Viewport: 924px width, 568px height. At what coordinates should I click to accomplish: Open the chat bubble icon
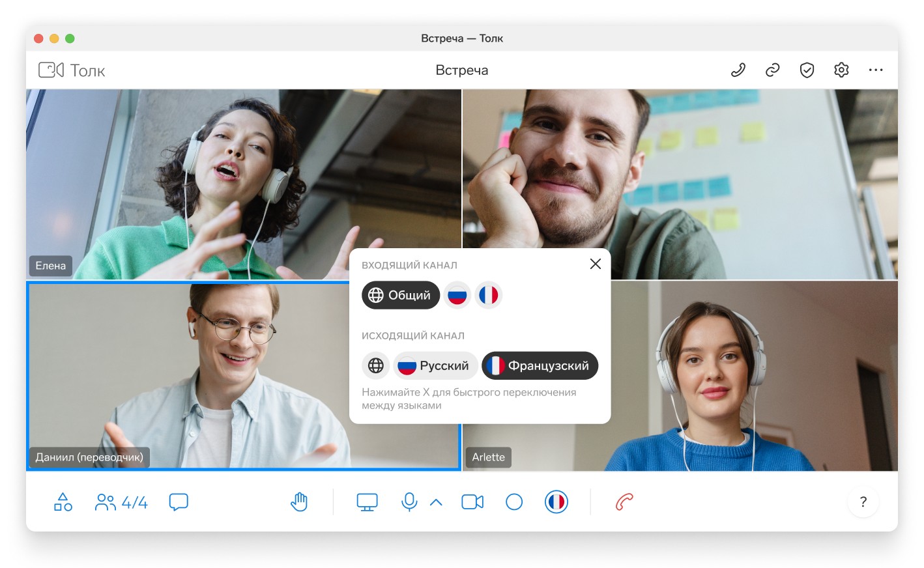coord(179,502)
